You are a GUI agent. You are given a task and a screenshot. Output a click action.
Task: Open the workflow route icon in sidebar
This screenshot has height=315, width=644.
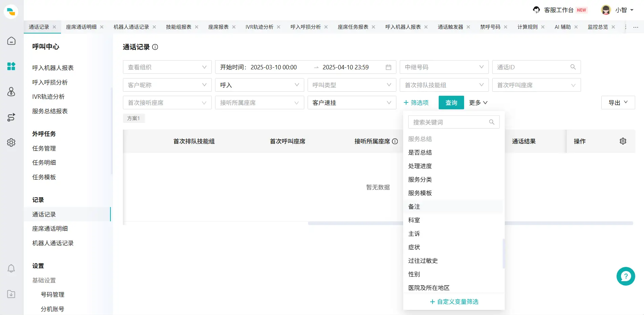11,117
